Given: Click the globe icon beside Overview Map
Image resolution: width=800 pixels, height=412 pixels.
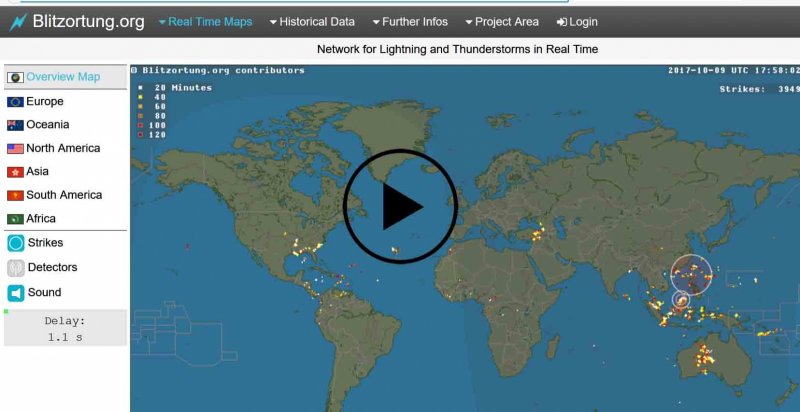Looking at the screenshot, I should pyautogui.click(x=15, y=78).
